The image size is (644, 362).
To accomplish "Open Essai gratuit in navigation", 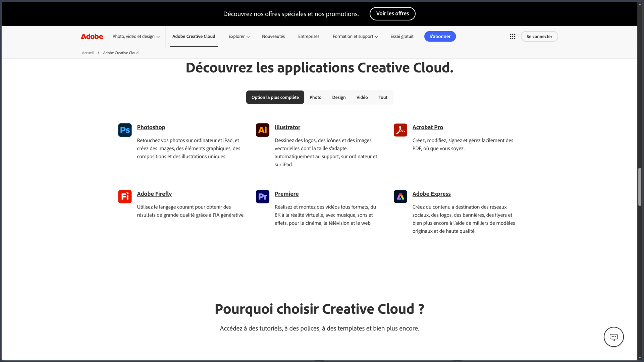I will (402, 37).
